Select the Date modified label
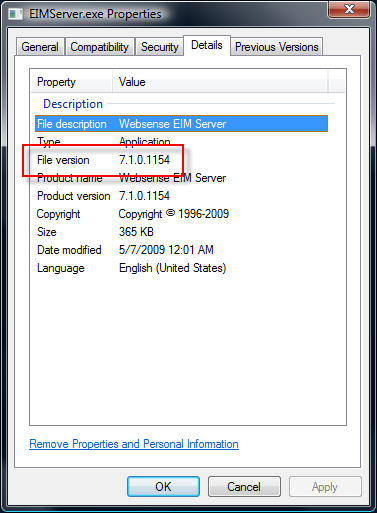This screenshot has height=513, width=377. pyautogui.click(x=69, y=250)
